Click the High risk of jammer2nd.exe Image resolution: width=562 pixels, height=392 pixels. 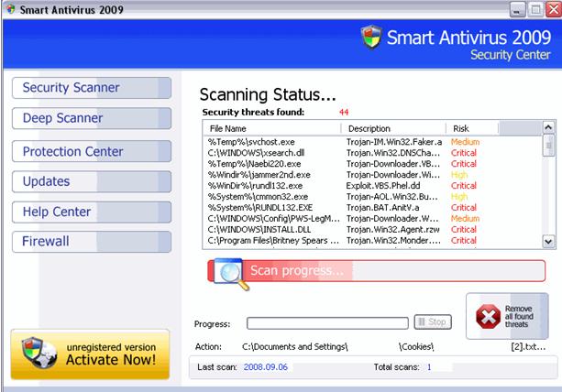coord(458,175)
